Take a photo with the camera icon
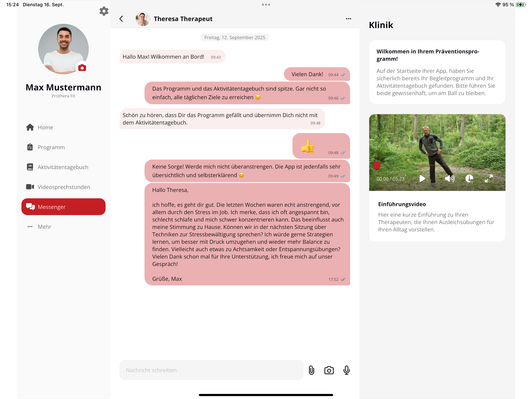 (329, 370)
